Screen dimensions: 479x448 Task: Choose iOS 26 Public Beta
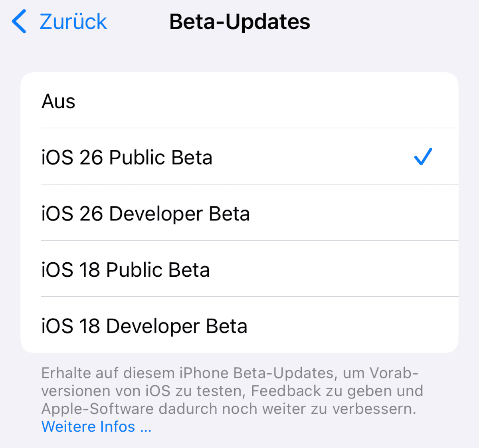(239, 157)
